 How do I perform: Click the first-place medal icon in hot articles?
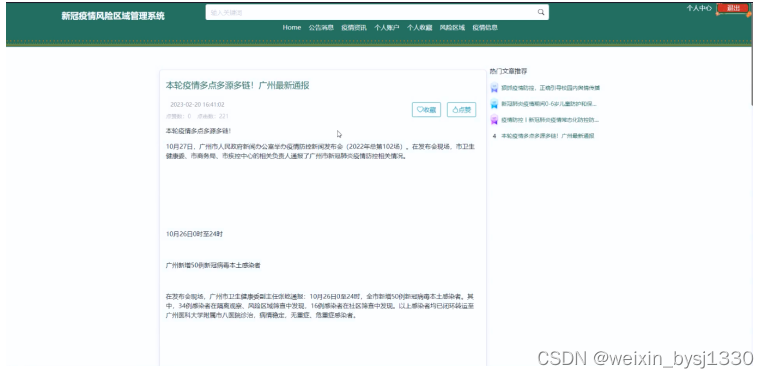tap(494, 88)
